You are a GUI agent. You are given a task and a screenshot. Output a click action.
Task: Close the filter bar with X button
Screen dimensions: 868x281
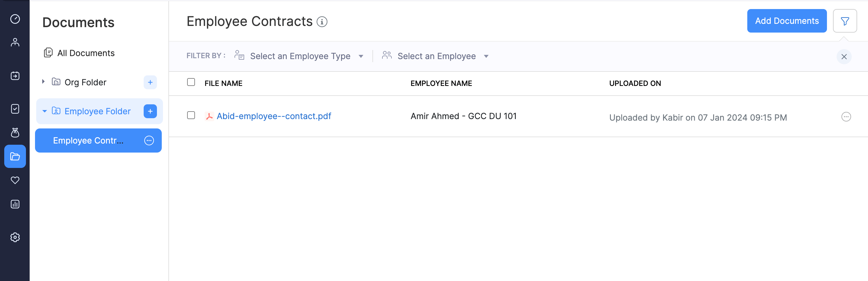tap(844, 57)
